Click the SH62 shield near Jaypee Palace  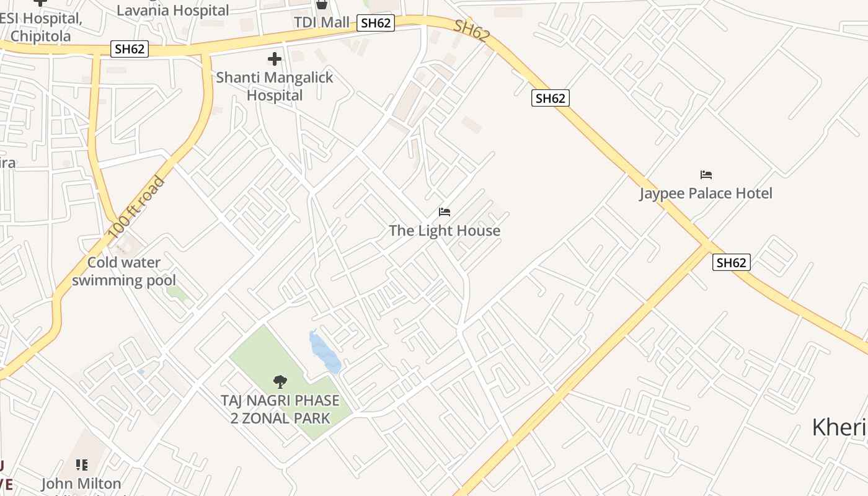coord(551,98)
